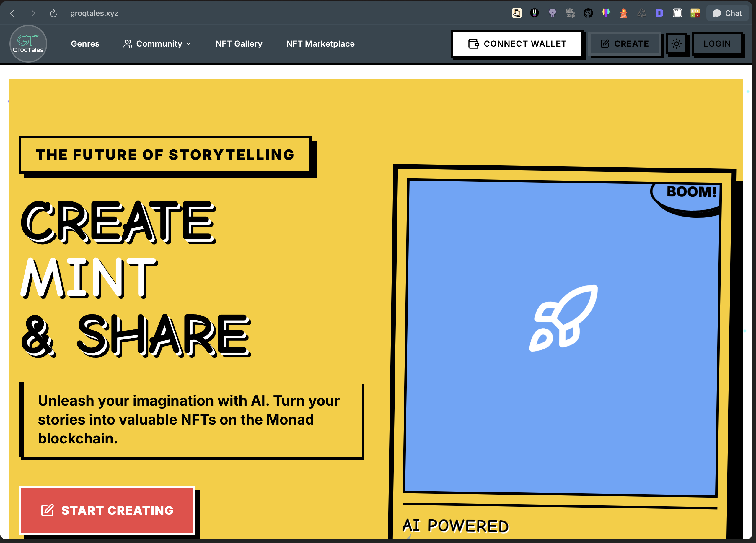Screen dimensions: 756x543
Task: Open the grey recycle-arrows extension
Action: (641, 13)
